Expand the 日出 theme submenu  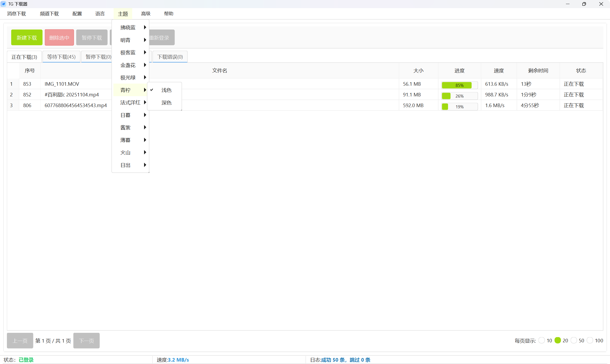[125, 165]
